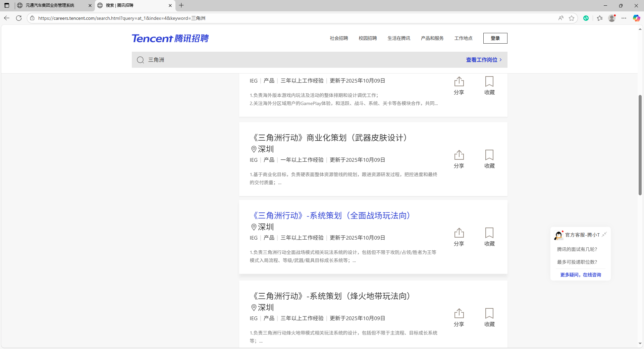The height and width of the screenshot is (349, 644).
Task: Open the 校园招聘 navigation menu
Action: [368, 38]
